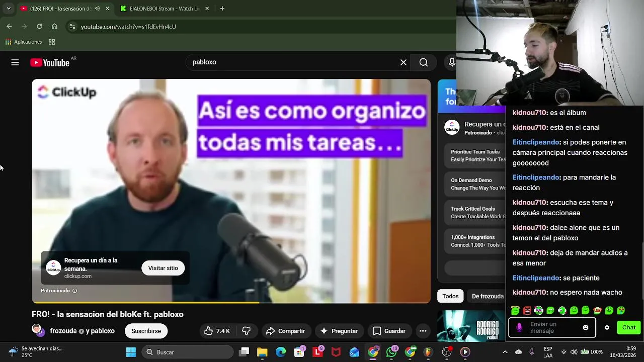Open the ESP LAA language switcher
Image resolution: width=644 pixels, height=362 pixels.
[548, 352]
